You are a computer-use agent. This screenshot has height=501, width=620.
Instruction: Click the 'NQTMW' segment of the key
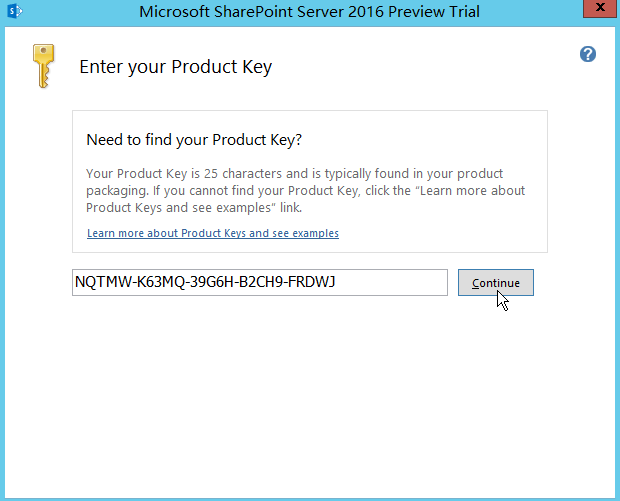(x=97, y=283)
